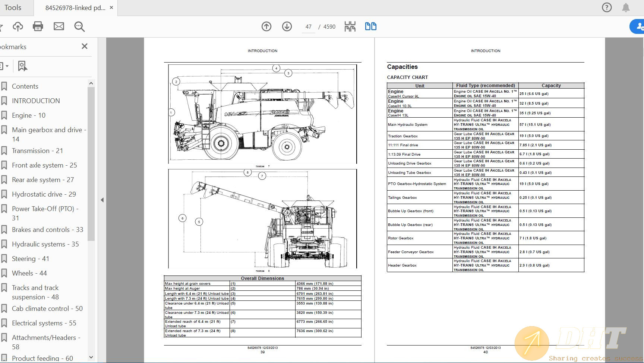Viewport: 644px width, 363px height.
Task: Select the Rotor Gearbox unit cell
Action: [420, 238]
